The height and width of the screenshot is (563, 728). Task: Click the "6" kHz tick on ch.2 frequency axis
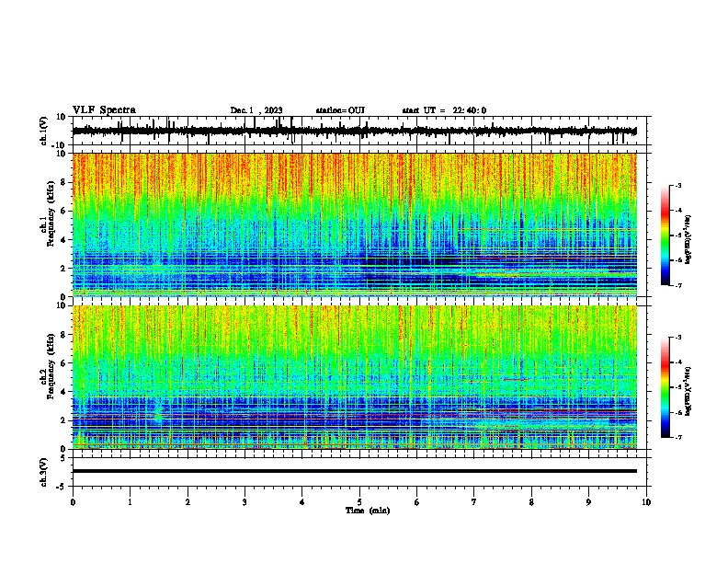point(63,363)
